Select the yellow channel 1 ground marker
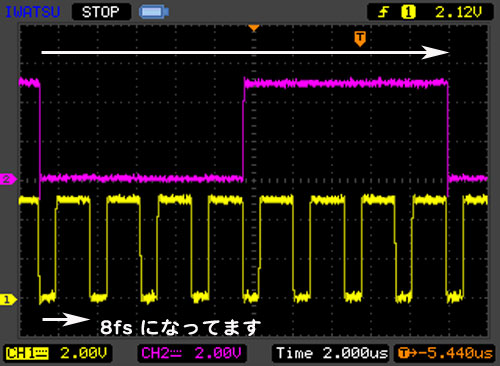This screenshot has width=500, height=366. tap(7, 299)
